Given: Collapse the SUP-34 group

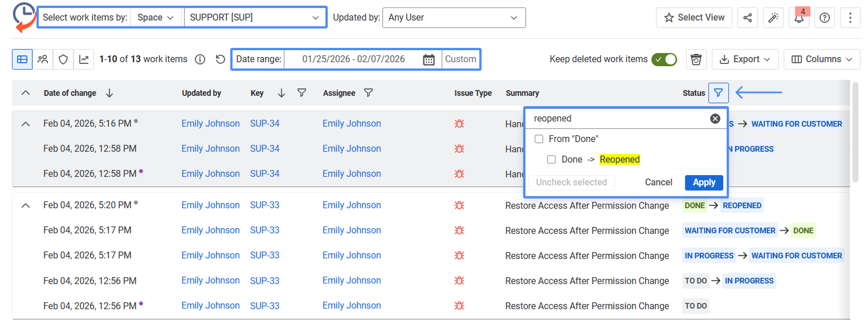Looking at the screenshot, I should click(x=26, y=124).
